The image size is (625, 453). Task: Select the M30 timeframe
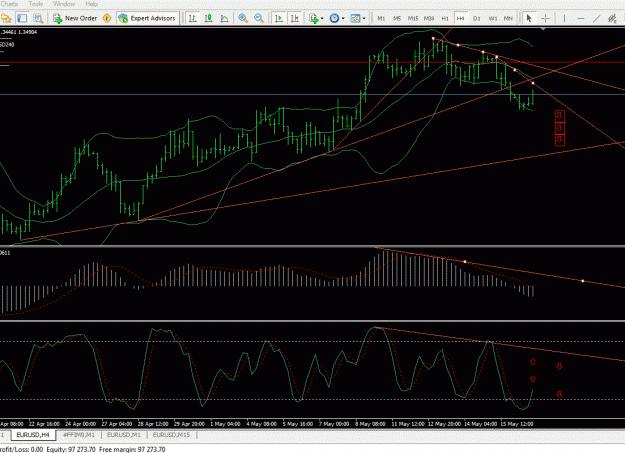tap(429, 18)
